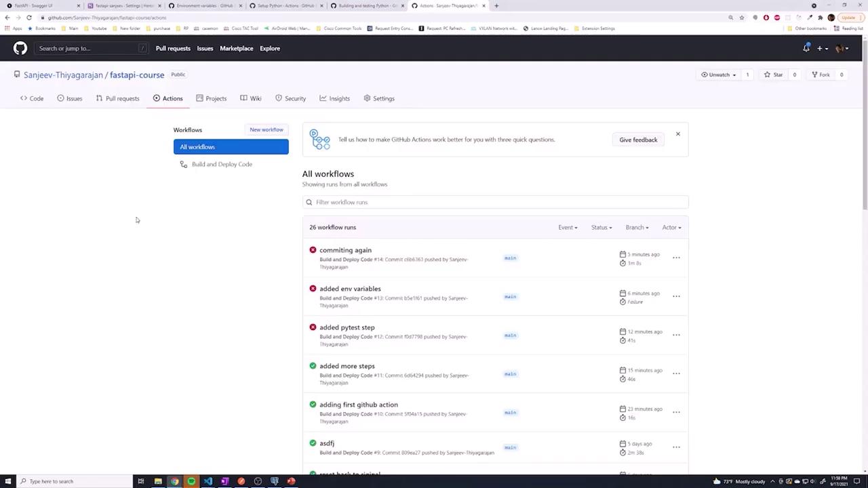Open the Unwatch dropdown
Viewport: 868px width, 488px height.
point(719,75)
